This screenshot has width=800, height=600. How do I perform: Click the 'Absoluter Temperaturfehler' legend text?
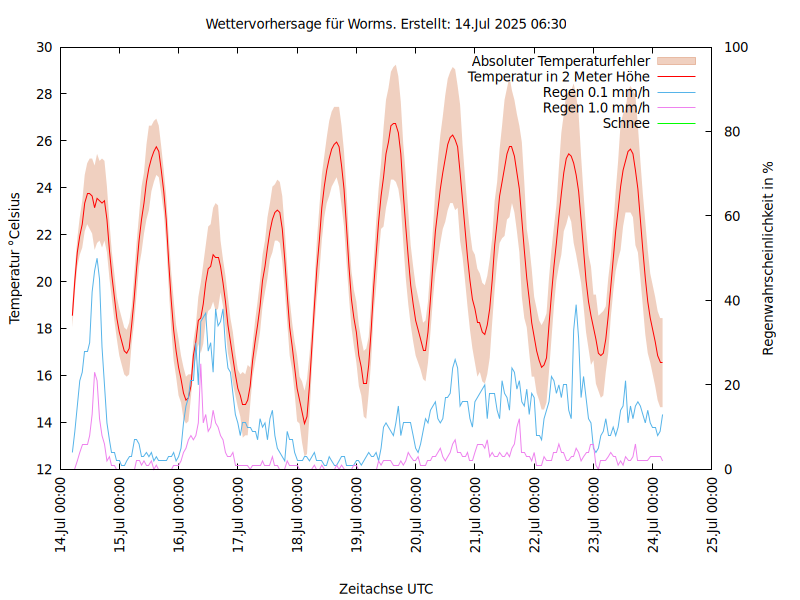(x=561, y=61)
